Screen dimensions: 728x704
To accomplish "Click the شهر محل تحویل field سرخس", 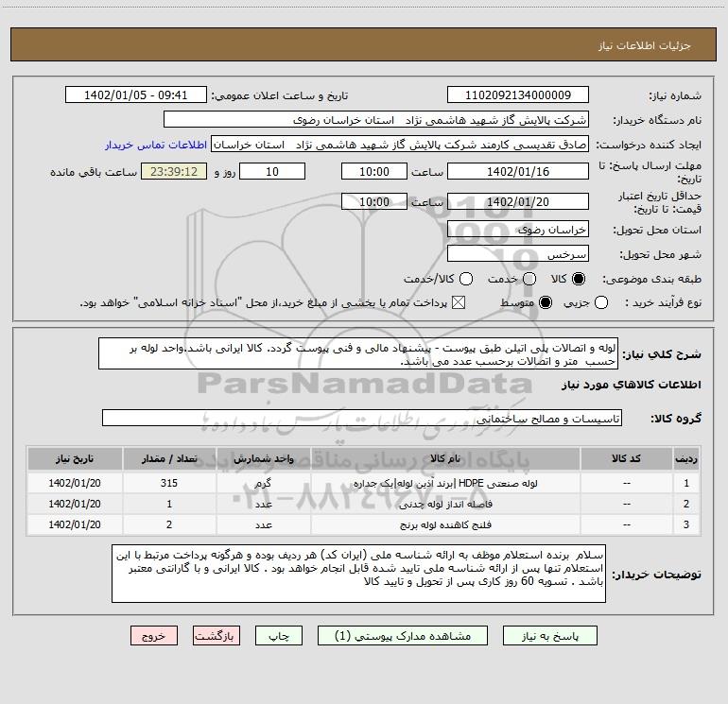I will [518, 254].
